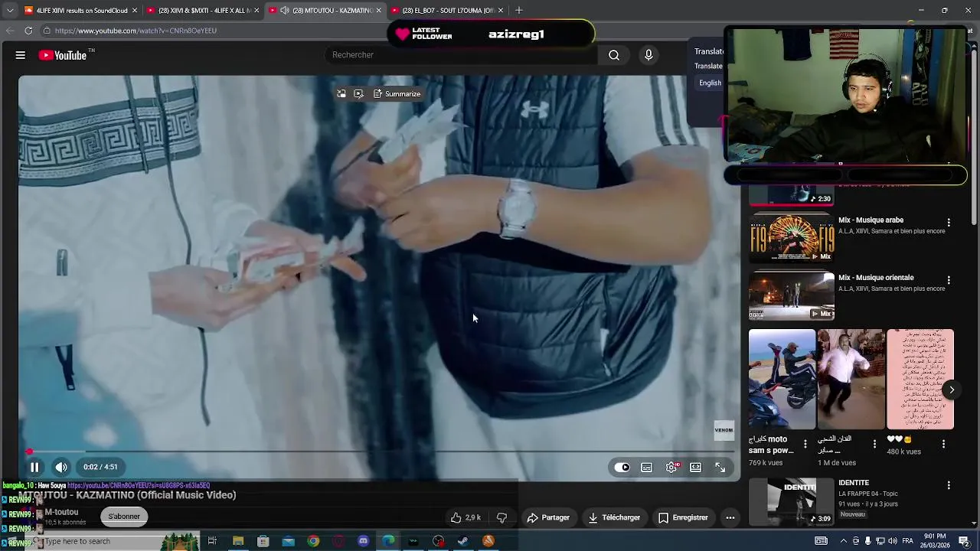Screen dimensions: 980x551
Task: Click the search magnifier button
Action: [614, 55]
